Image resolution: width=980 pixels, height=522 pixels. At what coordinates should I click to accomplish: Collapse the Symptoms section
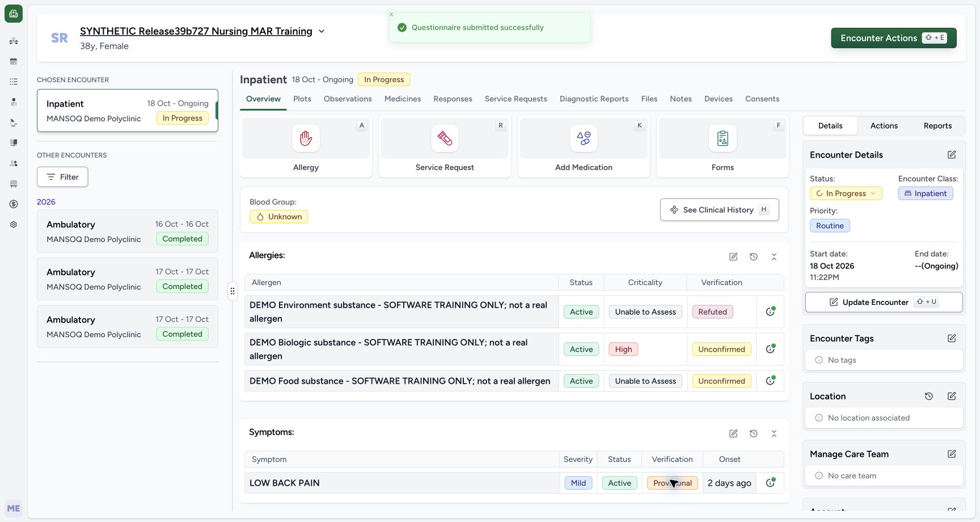point(774,434)
